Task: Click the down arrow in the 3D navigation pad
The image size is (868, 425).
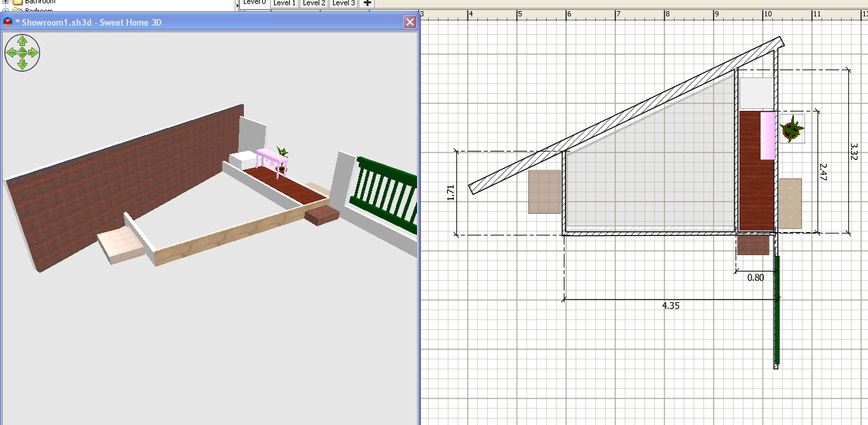Action: click(x=22, y=64)
